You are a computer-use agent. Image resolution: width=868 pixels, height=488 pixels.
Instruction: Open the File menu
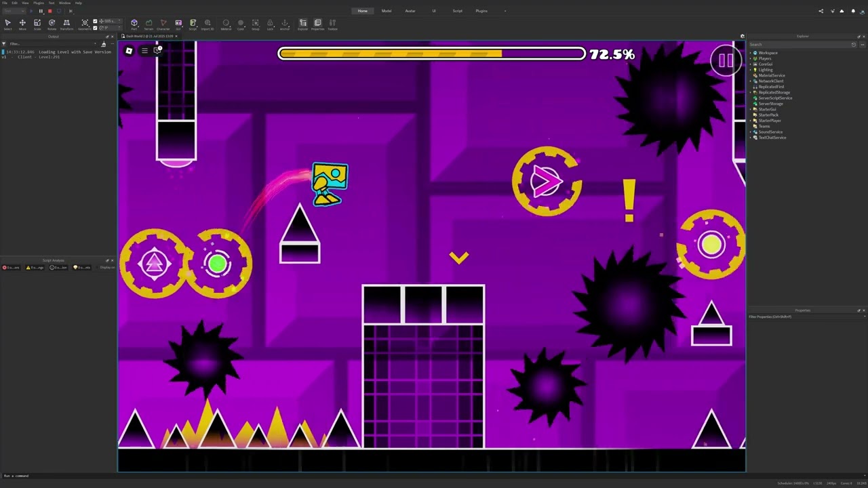pyautogui.click(x=5, y=3)
